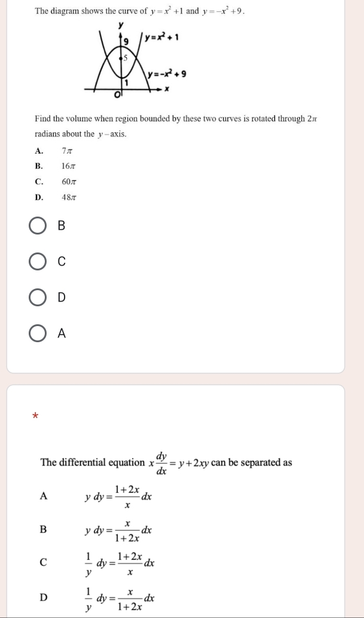Click the differential equation question text
Screen dimensions: 364x618
coord(166,463)
